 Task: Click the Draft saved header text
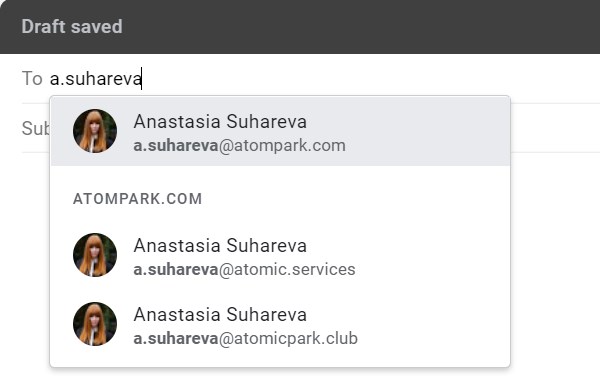(x=72, y=27)
